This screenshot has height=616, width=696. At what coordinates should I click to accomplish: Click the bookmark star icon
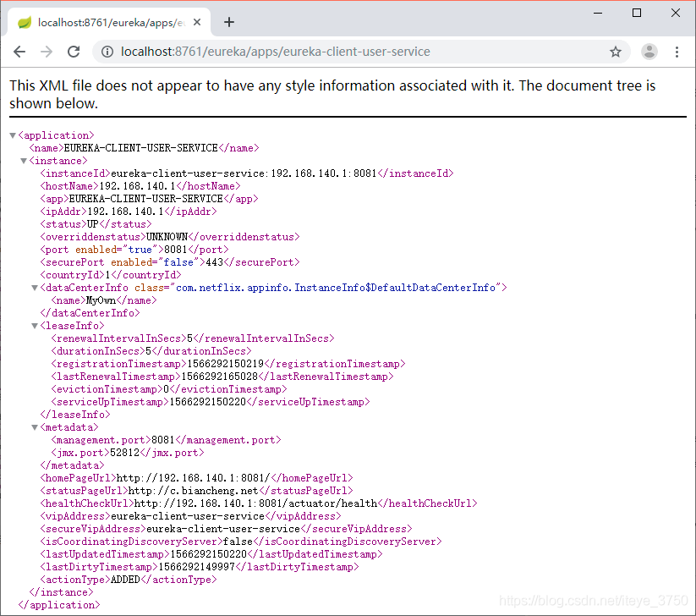[x=616, y=52]
